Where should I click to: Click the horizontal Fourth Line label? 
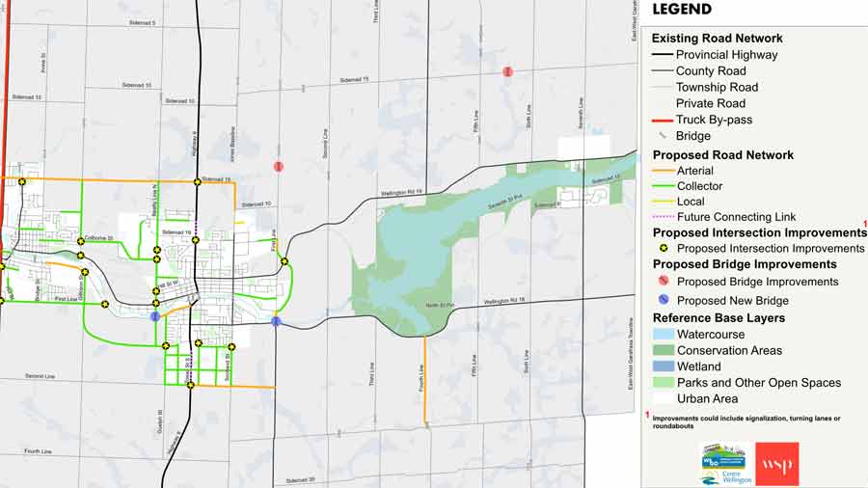pyautogui.click(x=39, y=451)
